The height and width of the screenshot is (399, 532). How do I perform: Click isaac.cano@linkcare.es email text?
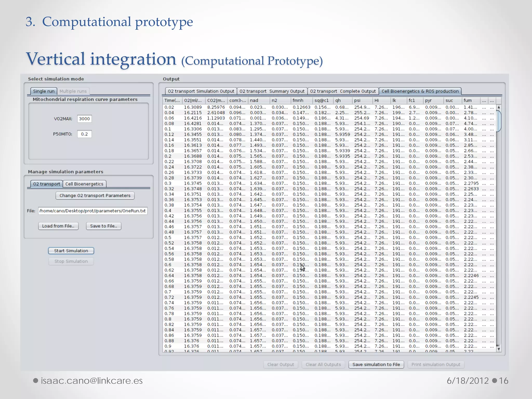pos(92,381)
